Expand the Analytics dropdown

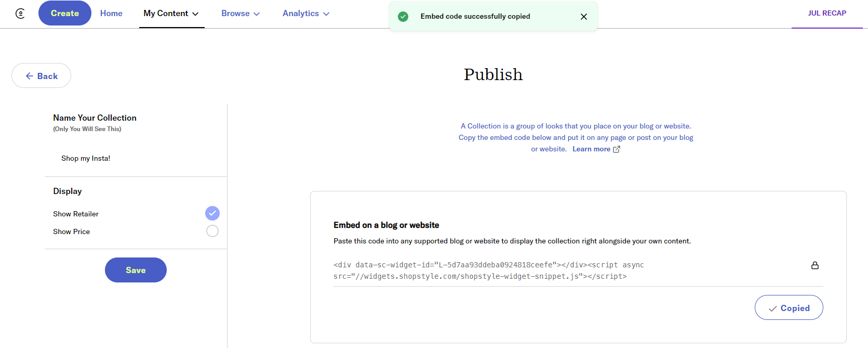coord(305,14)
